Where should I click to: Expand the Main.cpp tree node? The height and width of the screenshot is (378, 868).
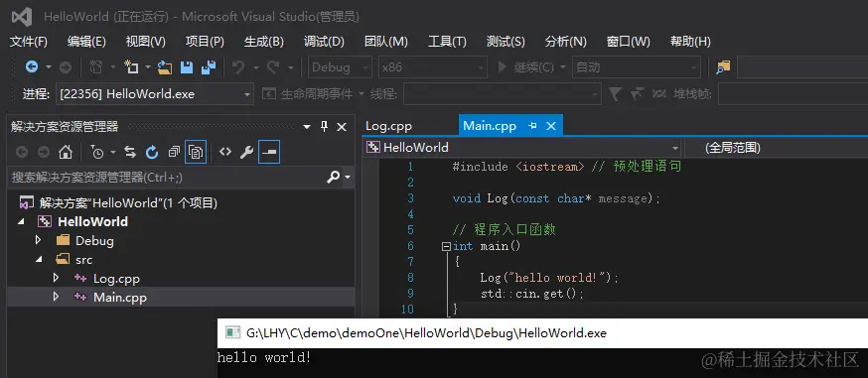coord(56,297)
